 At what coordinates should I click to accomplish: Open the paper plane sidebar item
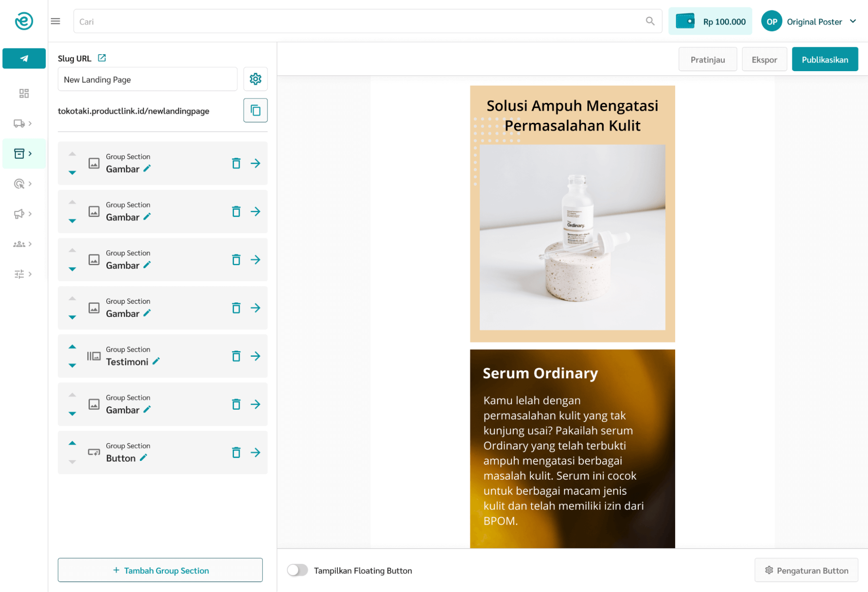point(24,58)
